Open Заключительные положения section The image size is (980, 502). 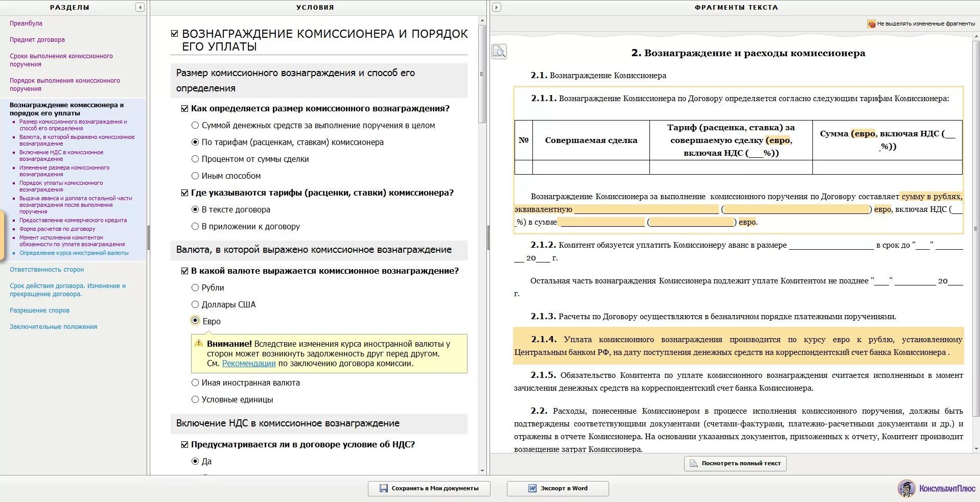point(53,327)
